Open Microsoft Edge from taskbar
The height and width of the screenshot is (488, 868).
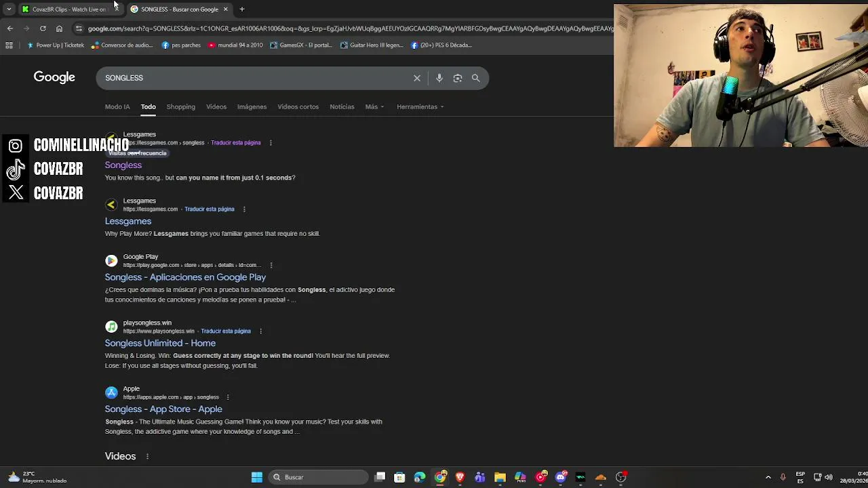(420, 477)
